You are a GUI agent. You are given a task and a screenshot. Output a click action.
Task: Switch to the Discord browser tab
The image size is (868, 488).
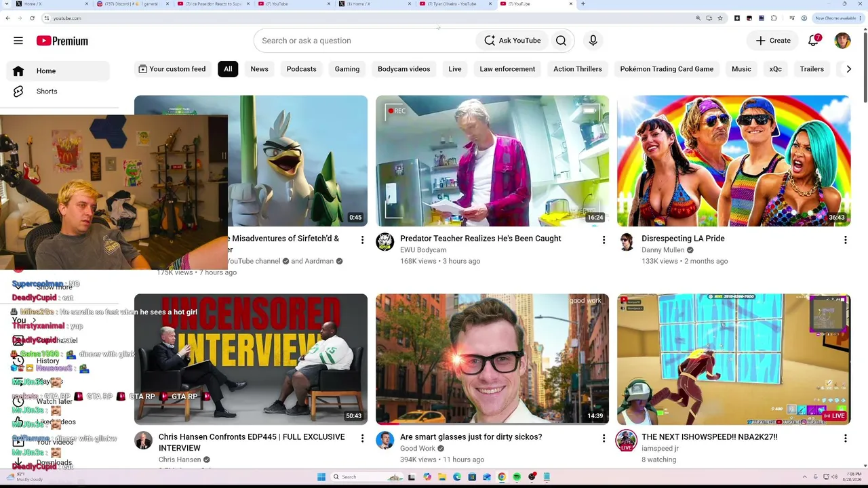pyautogui.click(x=131, y=4)
